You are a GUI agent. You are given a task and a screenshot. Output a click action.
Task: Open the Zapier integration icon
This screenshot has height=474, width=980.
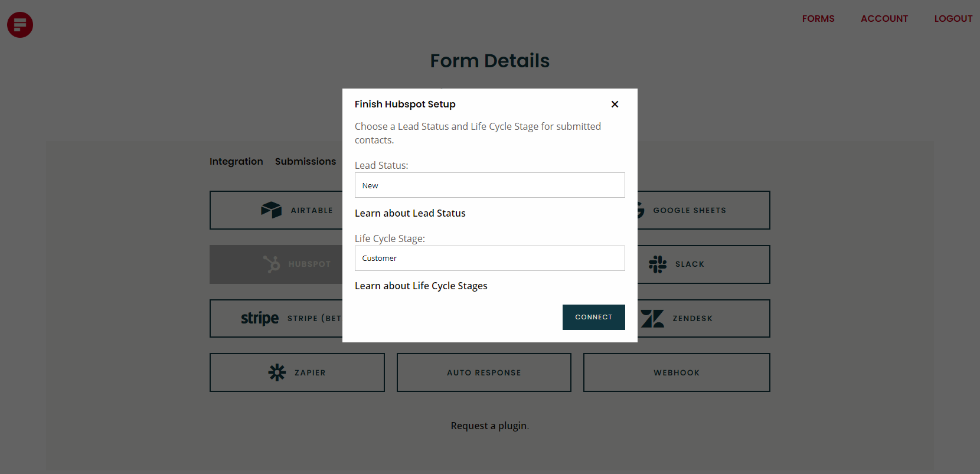click(276, 372)
